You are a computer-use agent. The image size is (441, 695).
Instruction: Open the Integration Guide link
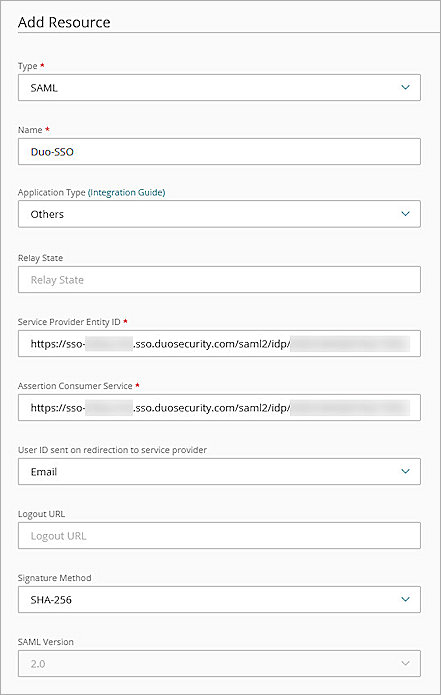(x=127, y=192)
